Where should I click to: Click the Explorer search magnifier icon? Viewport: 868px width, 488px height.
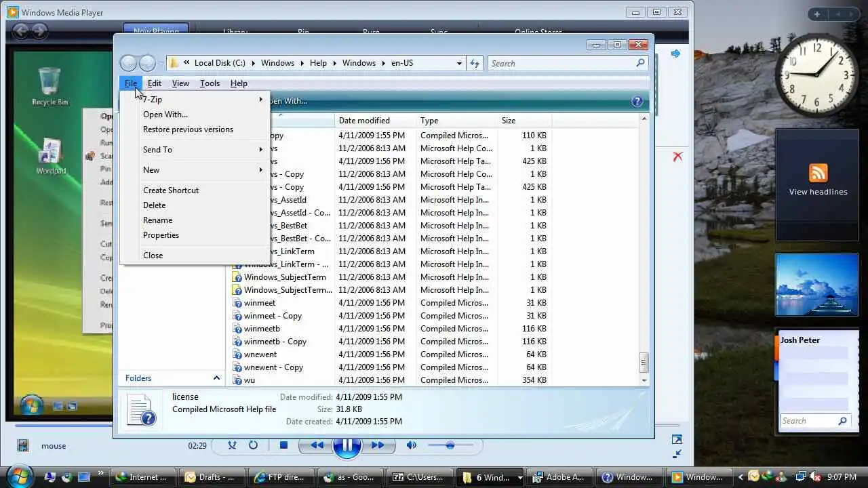(639, 63)
